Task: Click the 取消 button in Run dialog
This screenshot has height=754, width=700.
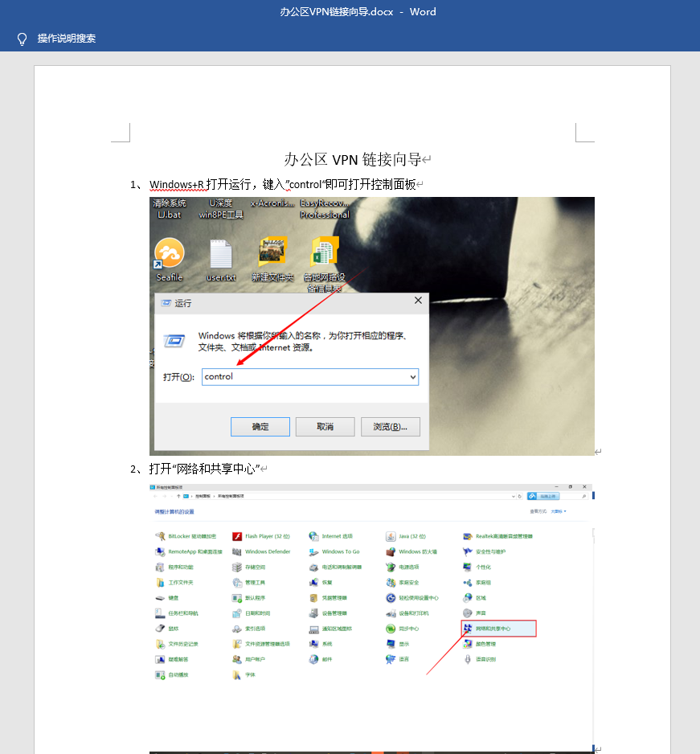Action: tap(325, 427)
